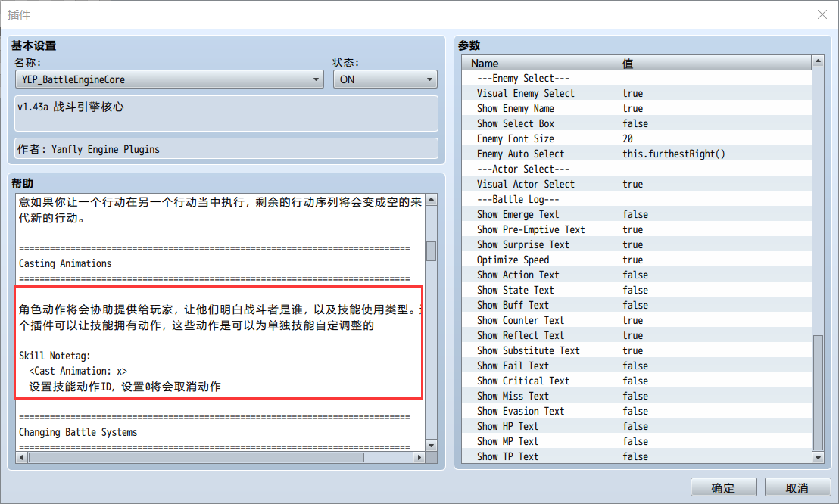Screen dimensions: 839x504
Task: Click parameters list scroll down arrow
Action: [x=818, y=457]
